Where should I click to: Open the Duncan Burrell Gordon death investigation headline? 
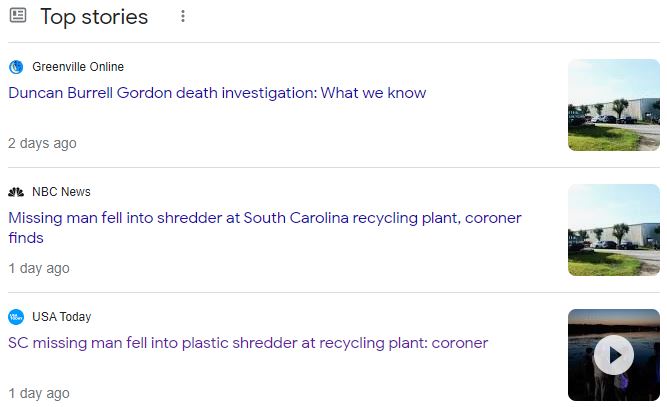217,93
